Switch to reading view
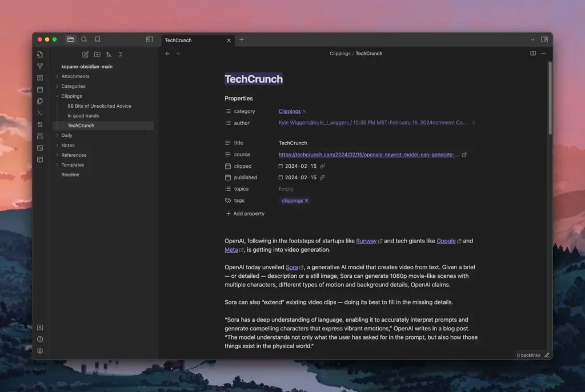585x392 pixels. (533, 53)
